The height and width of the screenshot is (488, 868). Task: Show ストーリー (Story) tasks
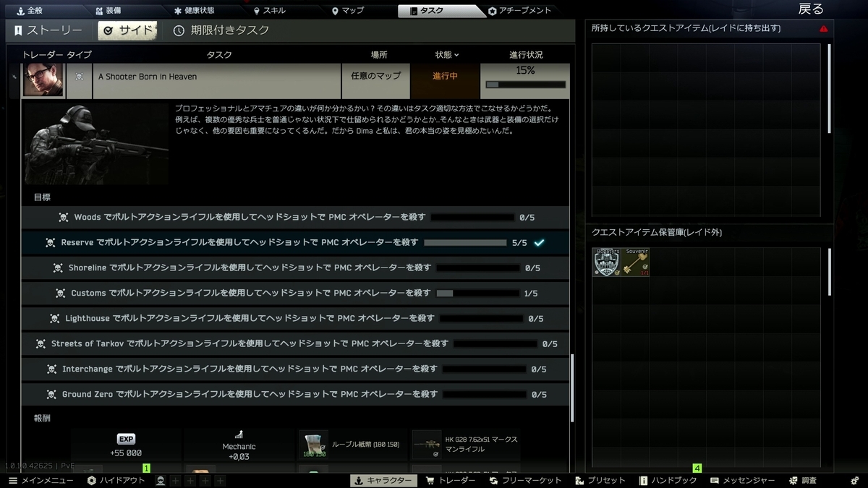48,30
